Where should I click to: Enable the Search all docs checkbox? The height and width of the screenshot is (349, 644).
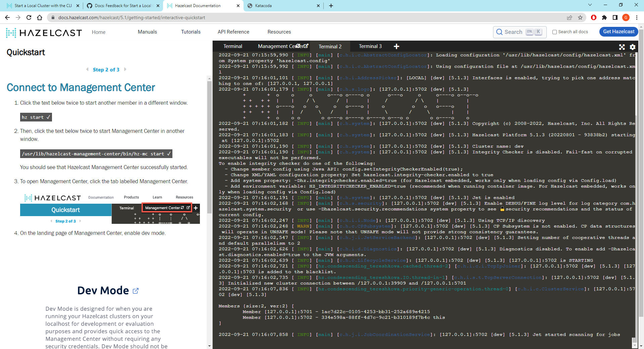click(555, 32)
